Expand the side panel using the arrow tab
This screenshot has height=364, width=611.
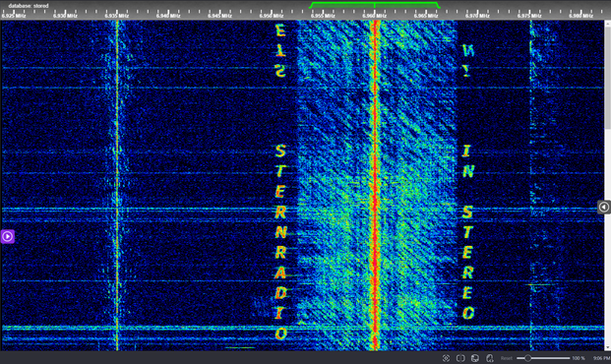point(604,207)
